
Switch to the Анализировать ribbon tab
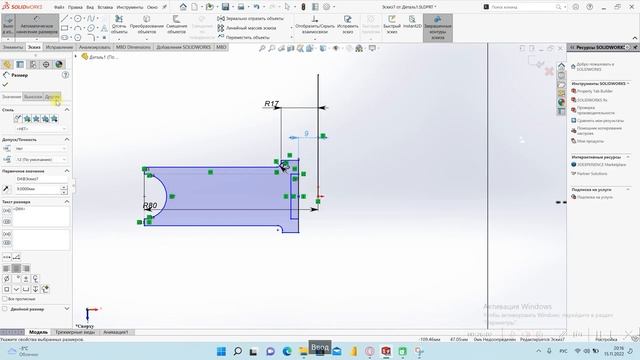tap(95, 47)
